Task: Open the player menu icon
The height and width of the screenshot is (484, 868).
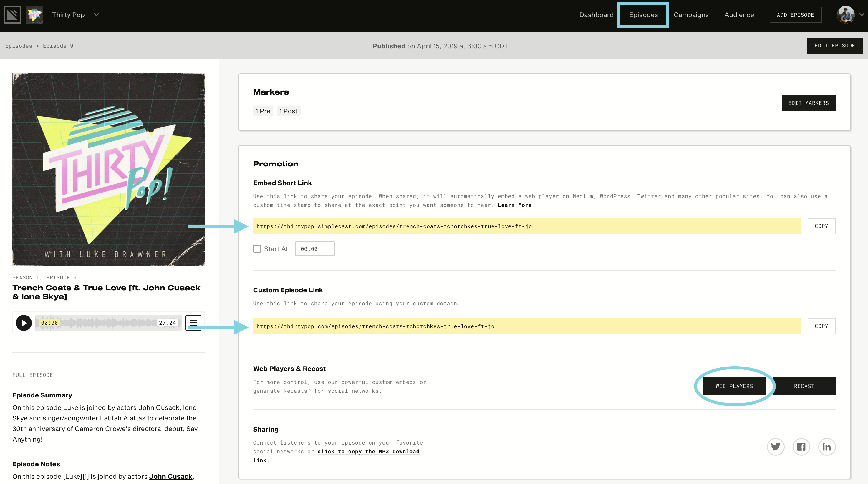Action: coord(193,323)
